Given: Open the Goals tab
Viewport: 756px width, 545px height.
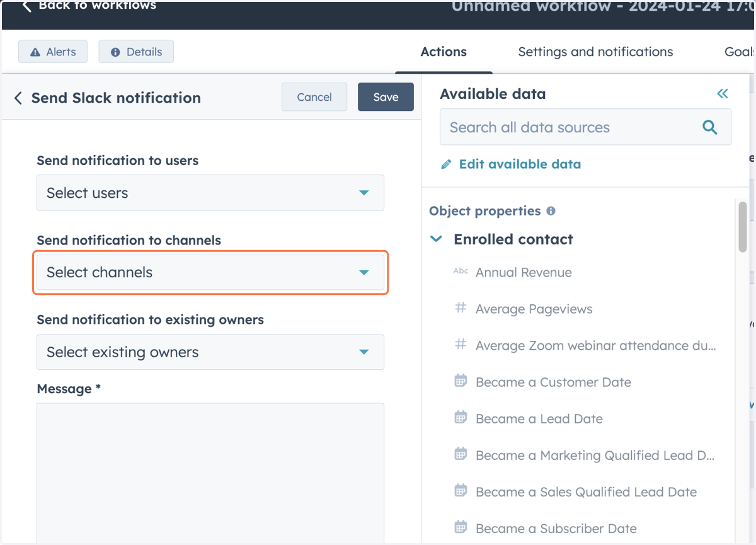Looking at the screenshot, I should pyautogui.click(x=740, y=52).
